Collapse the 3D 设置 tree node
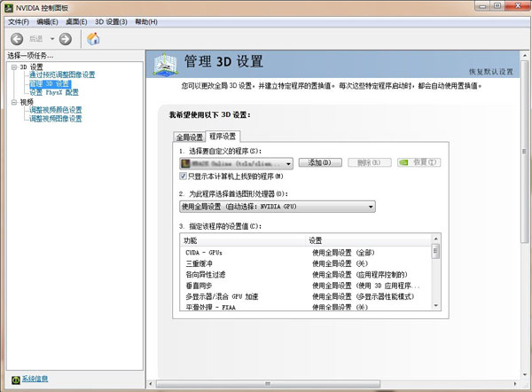 tap(14, 67)
